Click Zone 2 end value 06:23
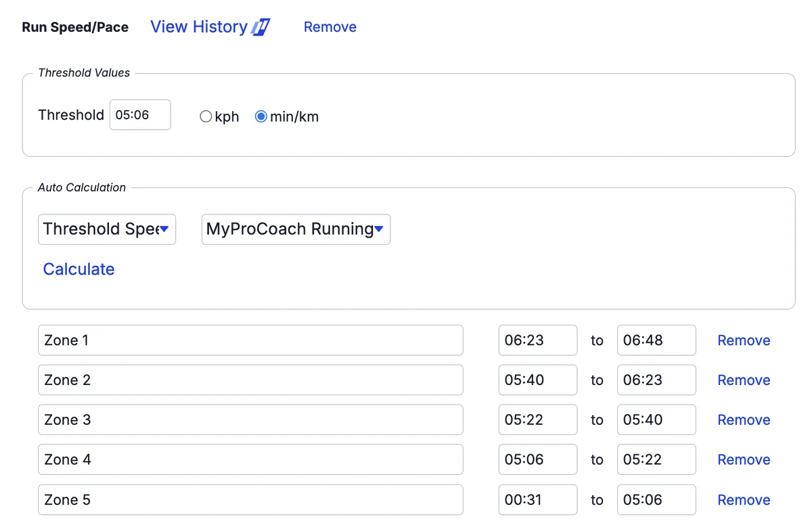Screen dimensions: 812x527 (656, 380)
